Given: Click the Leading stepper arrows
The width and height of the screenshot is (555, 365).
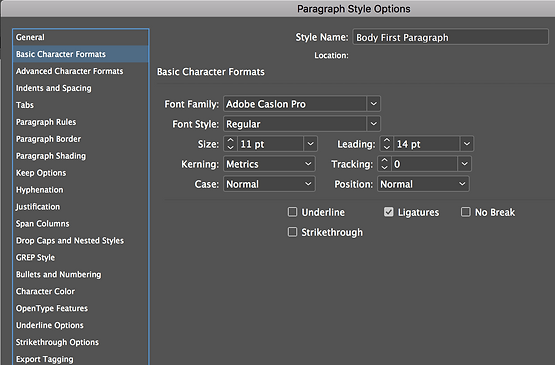Looking at the screenshot, I should pos(387,144).
